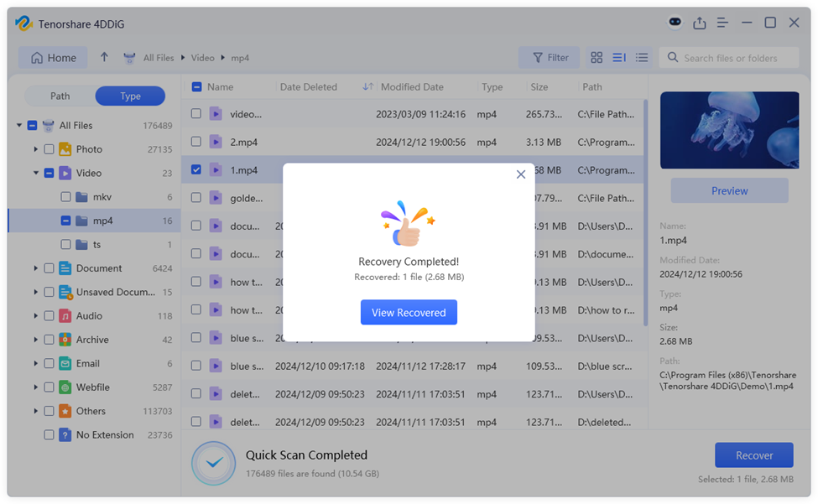The image size is (818, 504).
Task: Click the share/export icon in title bar
Action: [x=699, y=23]
